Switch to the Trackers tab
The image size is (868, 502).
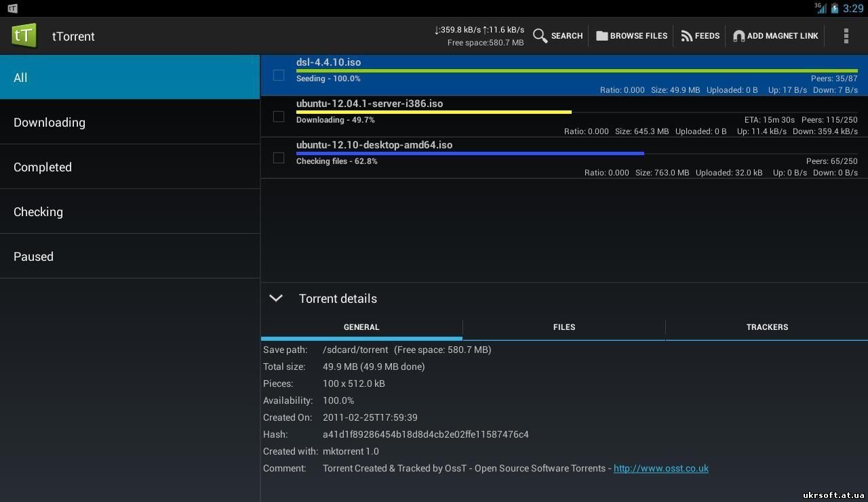tap(767, 327)
